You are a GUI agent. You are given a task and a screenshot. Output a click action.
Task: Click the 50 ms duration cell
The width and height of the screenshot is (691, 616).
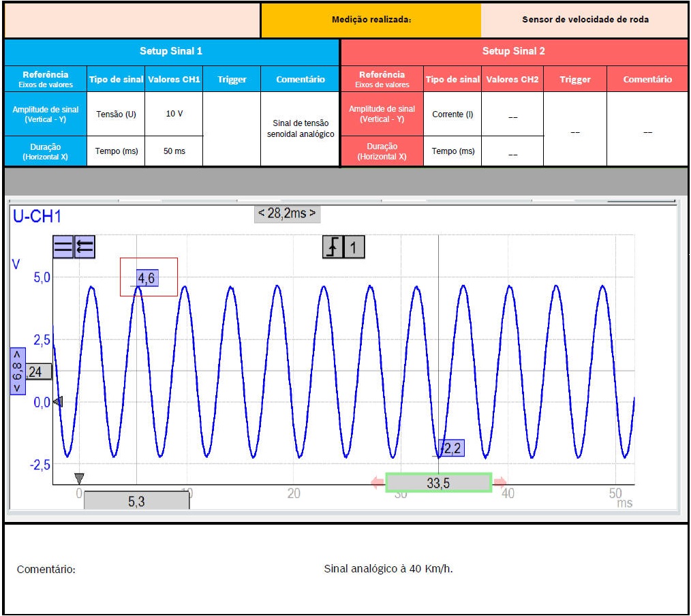pyautogui.click(x=174, y=151)
